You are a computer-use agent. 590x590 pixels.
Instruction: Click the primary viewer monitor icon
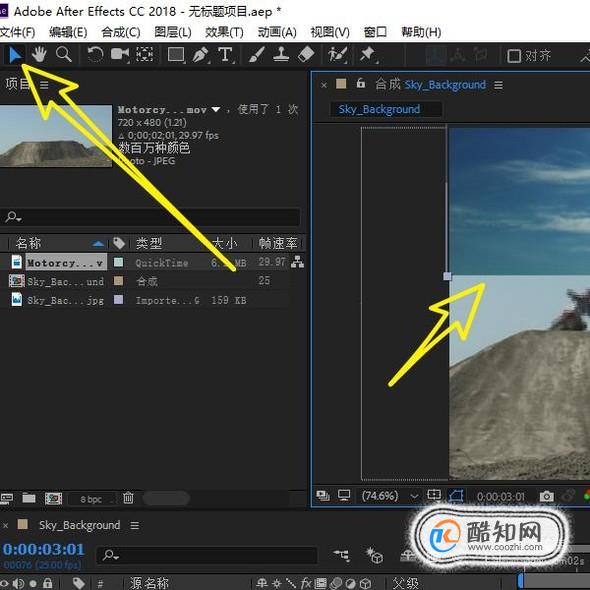[344, 495]
